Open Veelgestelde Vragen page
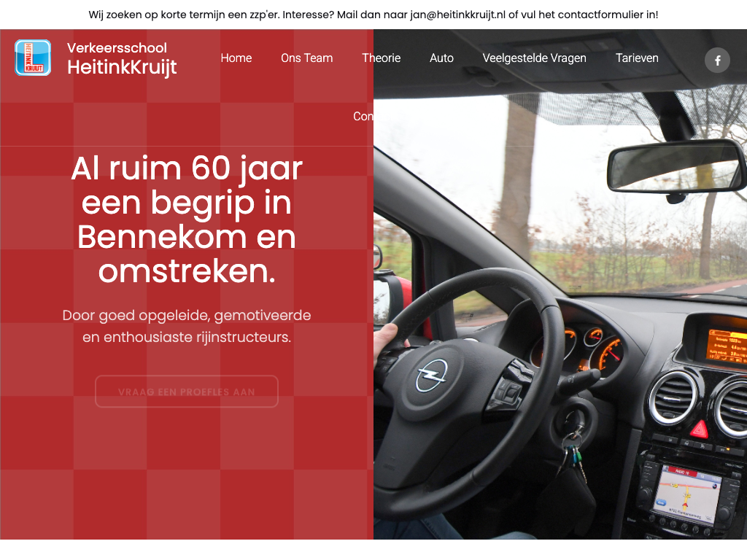Image resolution: width=747 pixels, height=560 pixels. pyautogui.click(x=535, y=58)
